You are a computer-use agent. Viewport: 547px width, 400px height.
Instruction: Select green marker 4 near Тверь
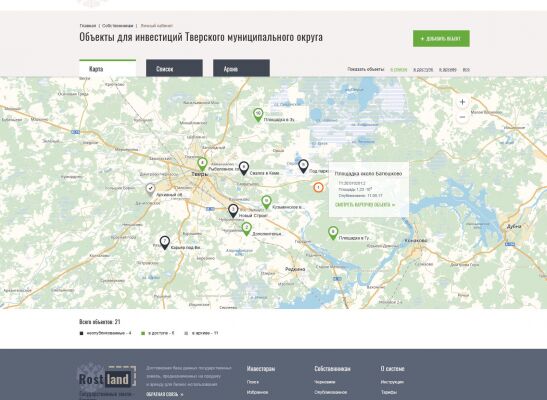point(202,164)
